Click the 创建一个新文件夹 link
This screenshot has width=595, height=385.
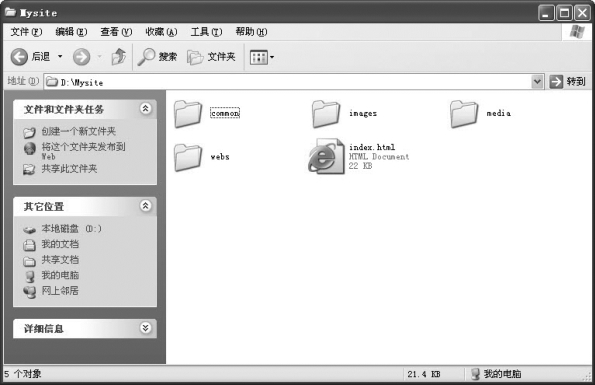(x=79, y=131)
